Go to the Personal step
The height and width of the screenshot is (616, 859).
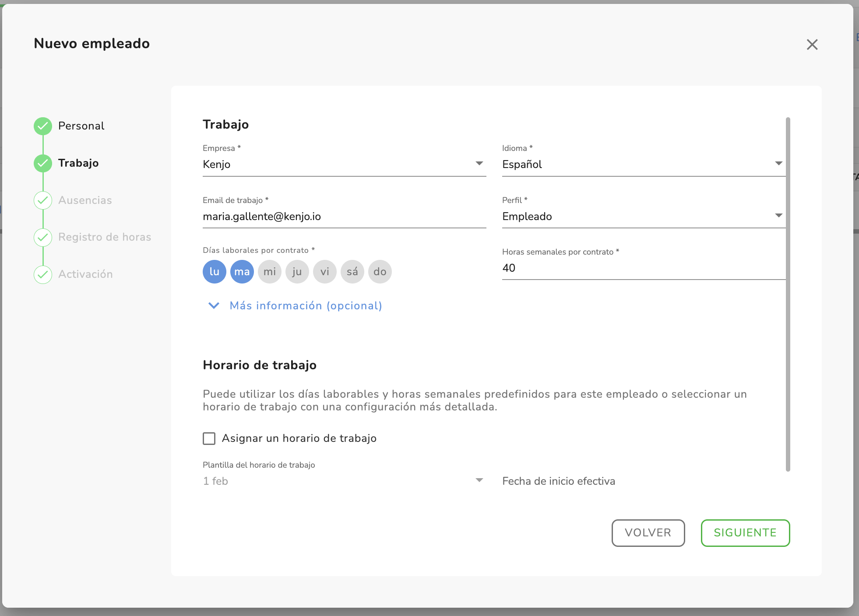coord(81,126)
